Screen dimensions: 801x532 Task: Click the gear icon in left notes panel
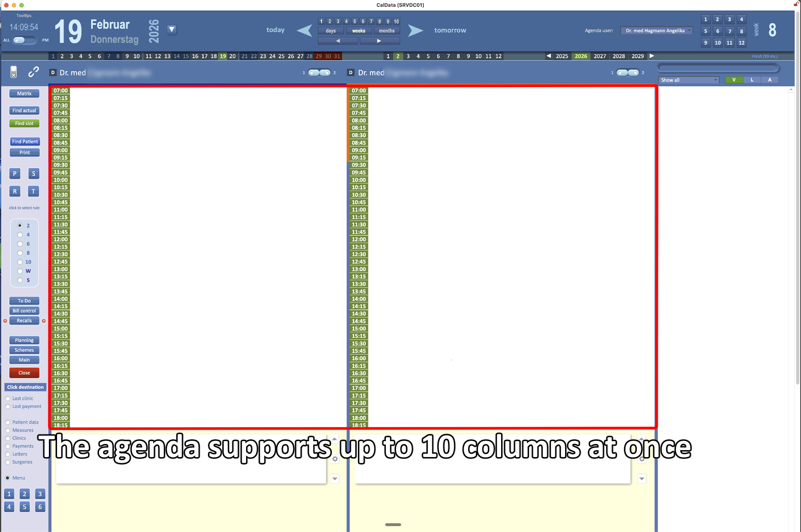(335, 459)
